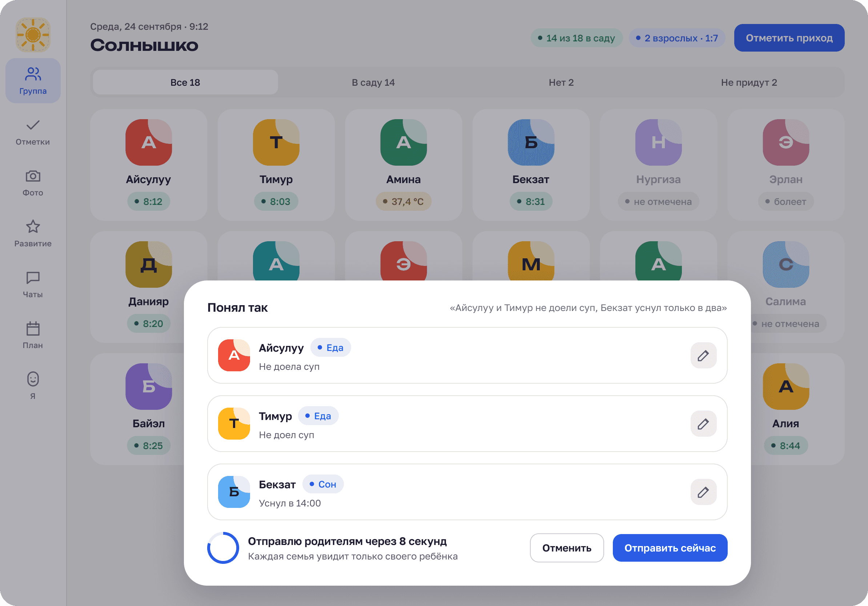
Task: Click the circular send countdown progress ring
Action: pyautogui.click(x=223, y=548)
